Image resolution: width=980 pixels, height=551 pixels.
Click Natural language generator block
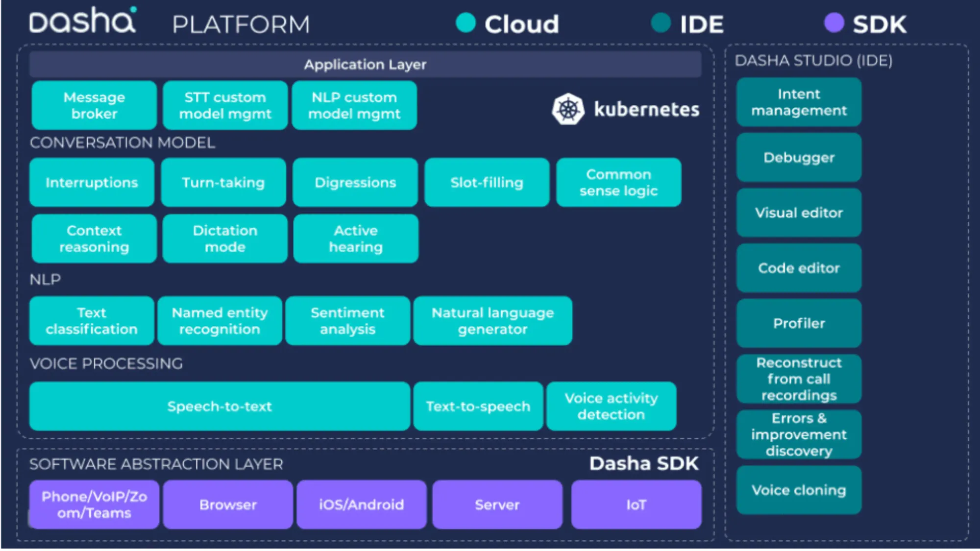point(492,321)
